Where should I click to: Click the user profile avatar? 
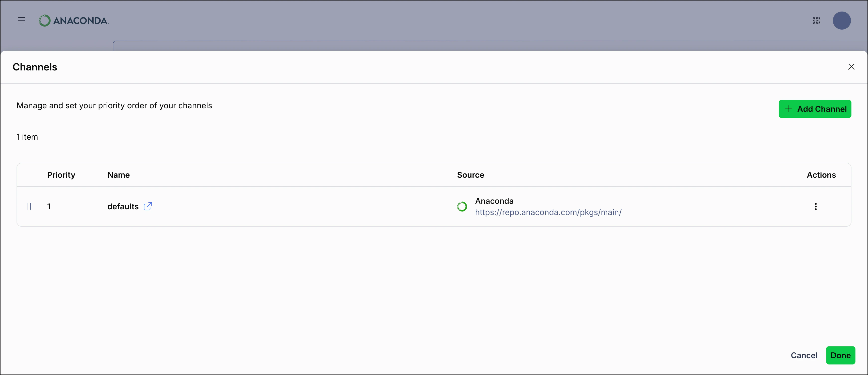pos(842,21)
